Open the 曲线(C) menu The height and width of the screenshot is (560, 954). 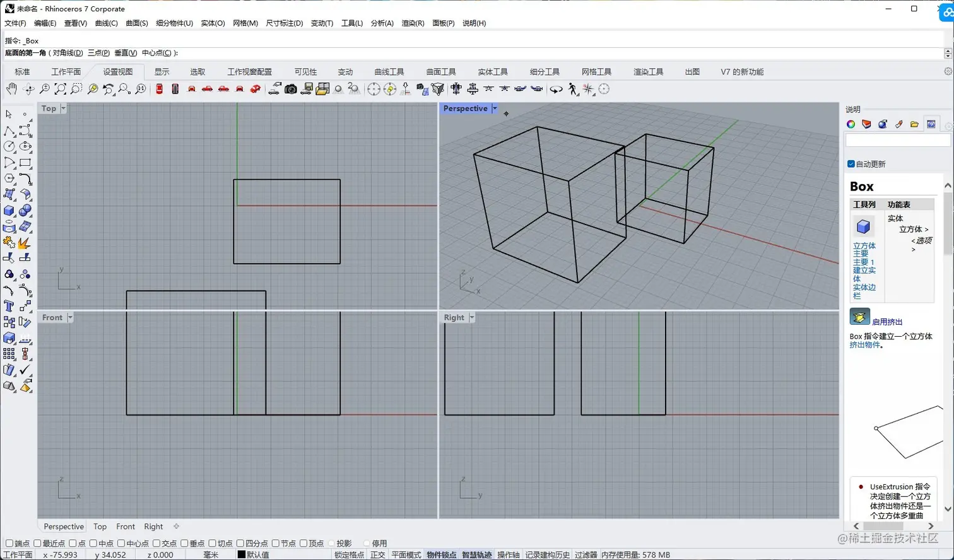point(106,23)
